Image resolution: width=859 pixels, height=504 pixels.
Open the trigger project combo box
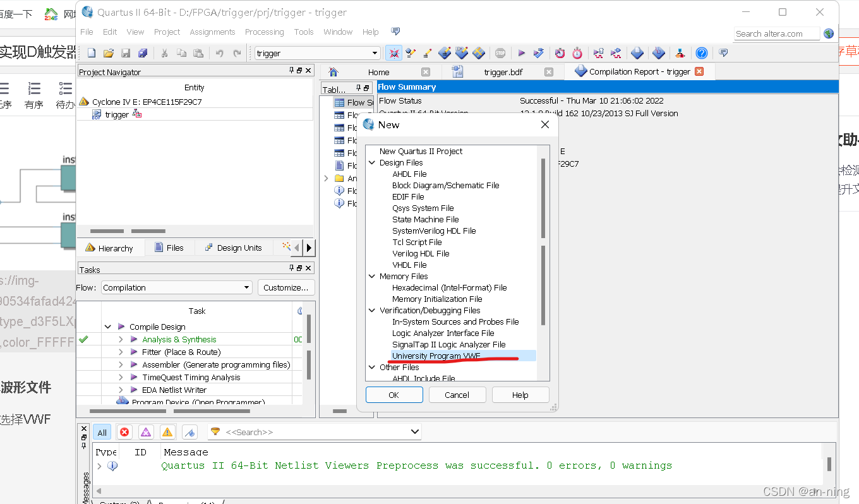point(317,53)
